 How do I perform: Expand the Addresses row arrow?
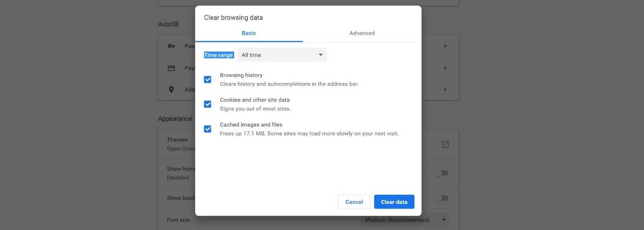[x=445, y=89]
